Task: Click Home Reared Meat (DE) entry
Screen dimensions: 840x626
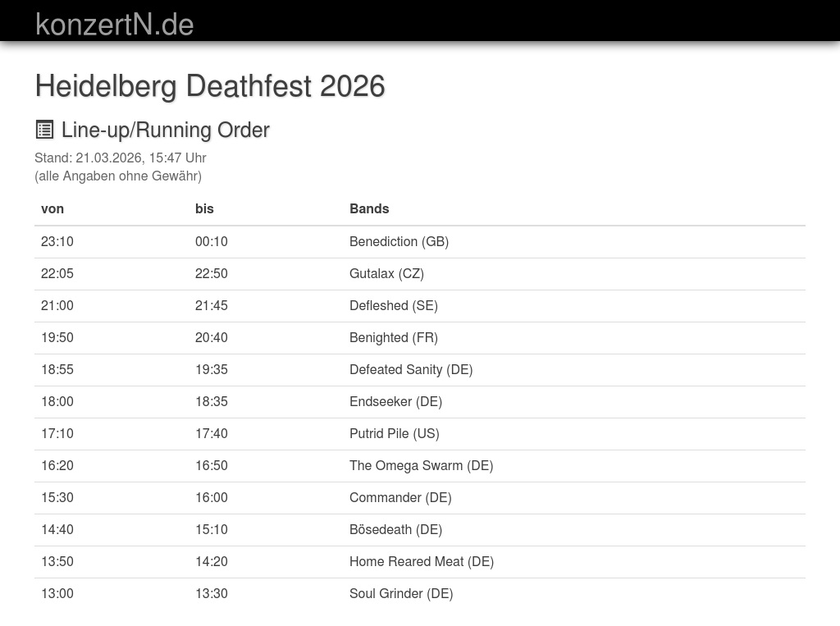Action: tap(422, 561)
